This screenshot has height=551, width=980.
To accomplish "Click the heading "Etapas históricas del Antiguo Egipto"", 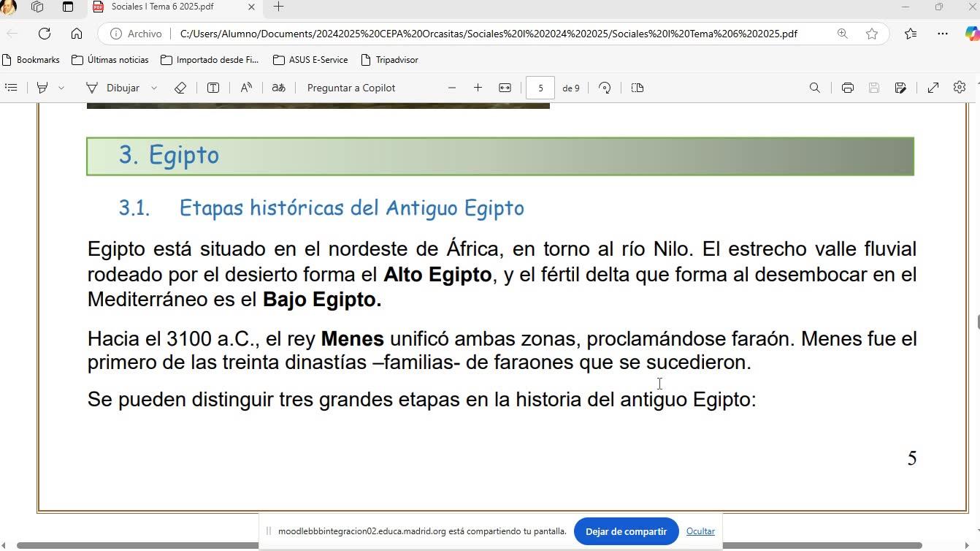I will tap(352, 208).
